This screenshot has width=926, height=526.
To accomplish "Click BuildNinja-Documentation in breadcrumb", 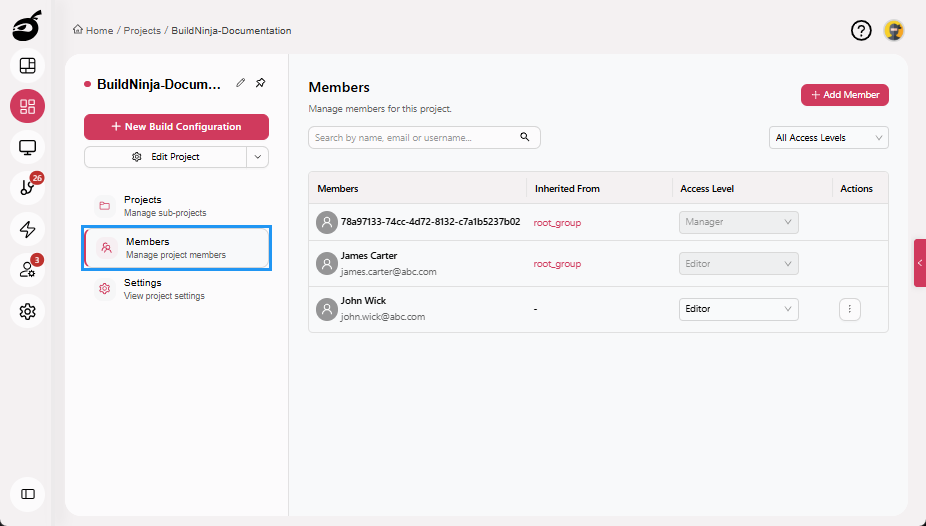I will (x=231, y=30).
